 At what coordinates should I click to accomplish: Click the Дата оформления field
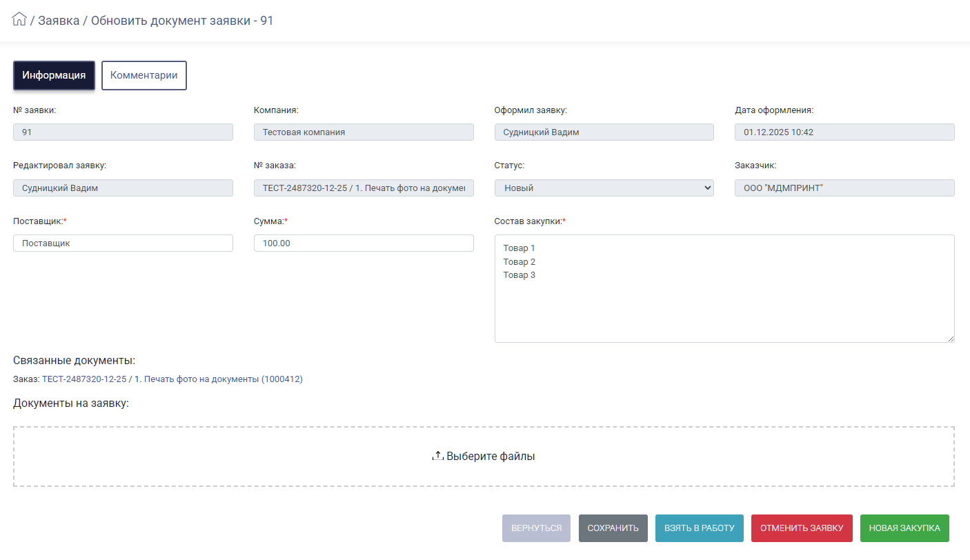point(844,132)
